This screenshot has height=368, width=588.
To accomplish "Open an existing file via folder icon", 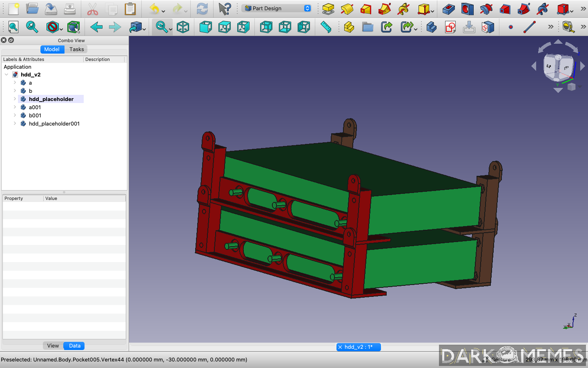I will [x=32, y=9].
